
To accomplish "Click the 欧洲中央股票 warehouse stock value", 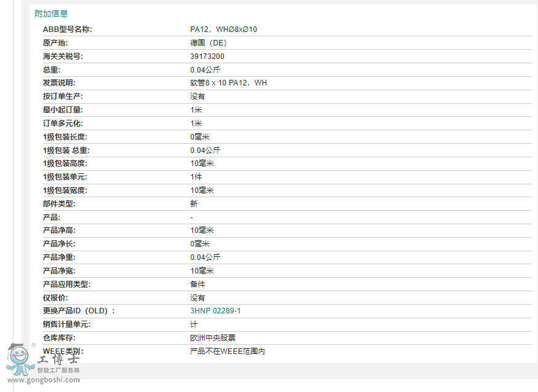I will (213, 338).
